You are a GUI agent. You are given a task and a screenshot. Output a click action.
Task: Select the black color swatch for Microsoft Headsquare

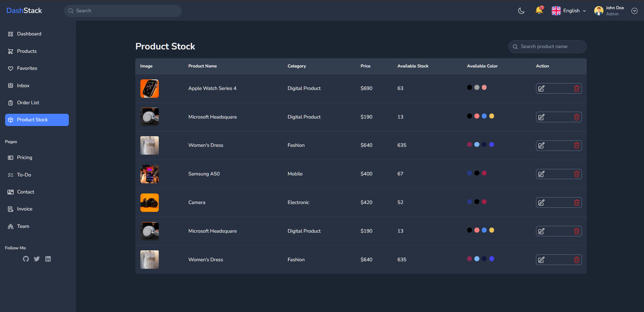[x=469, y=116]
